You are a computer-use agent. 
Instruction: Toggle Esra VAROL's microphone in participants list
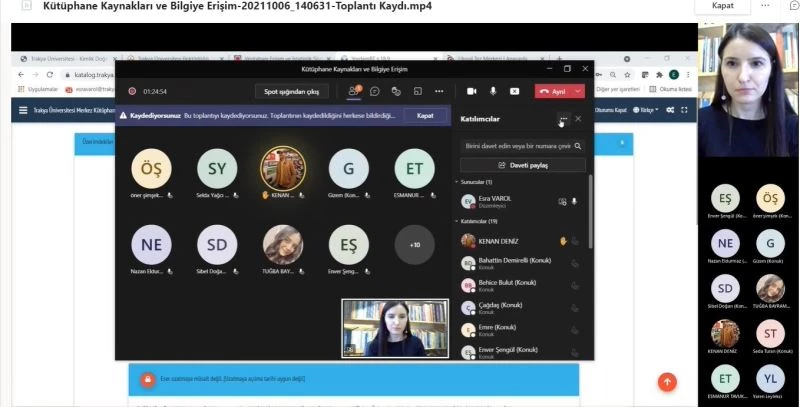pyautogui.click(x=574, y=201)
